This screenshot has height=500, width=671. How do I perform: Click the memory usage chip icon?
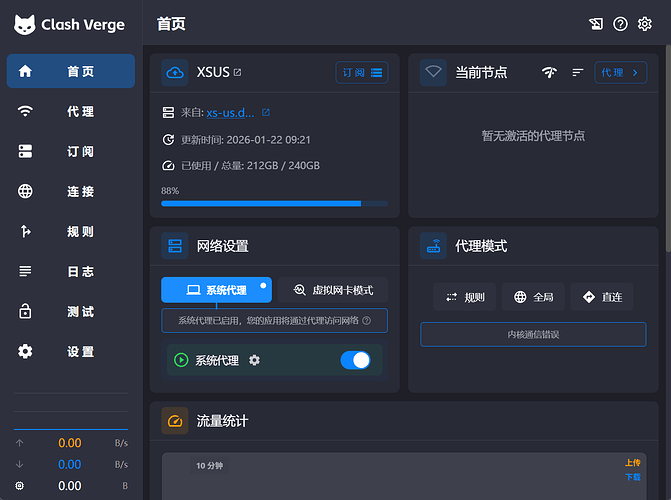pyautogui.click(x=20, y=486)
